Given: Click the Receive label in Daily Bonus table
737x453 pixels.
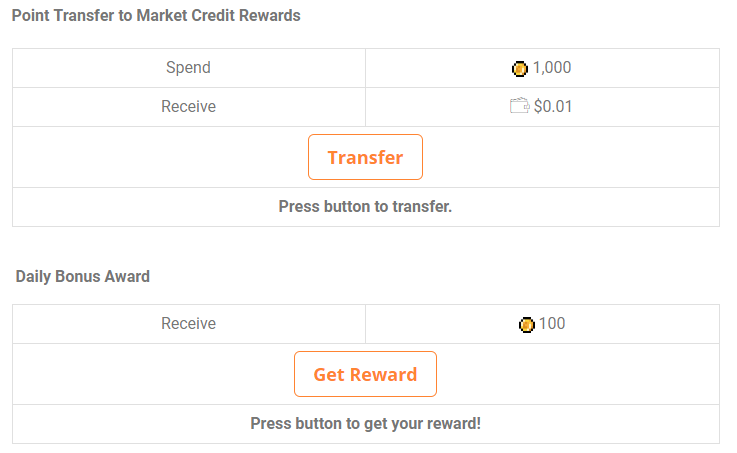Looking at the screenshot, I should tap(188, 324).
